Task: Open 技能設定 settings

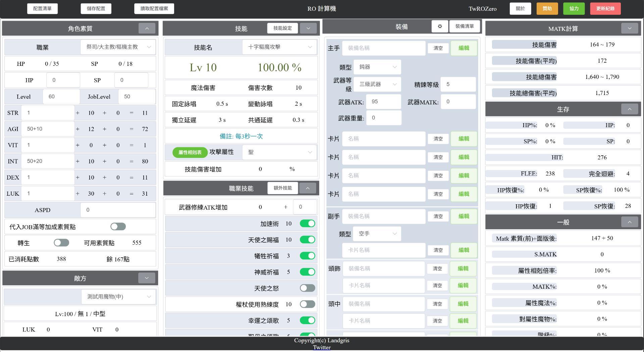Action: [x=283, y=28]
